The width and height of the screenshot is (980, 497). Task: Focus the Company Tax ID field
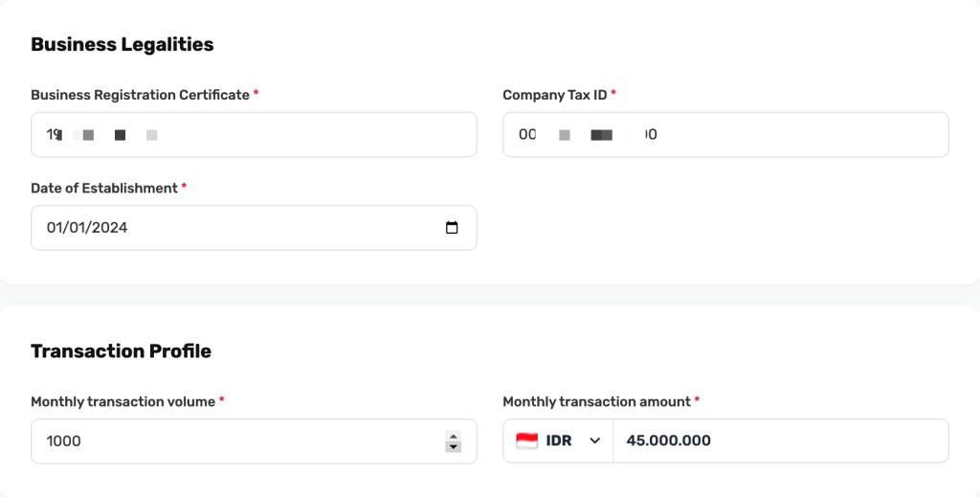tap(725, 134)
